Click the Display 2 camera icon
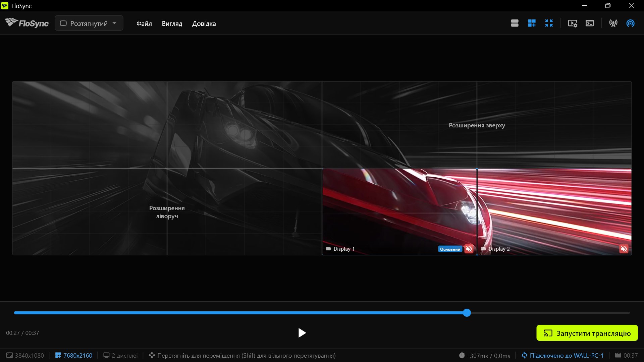The width and height of the screenshot is (644, 362). (483, 249)
